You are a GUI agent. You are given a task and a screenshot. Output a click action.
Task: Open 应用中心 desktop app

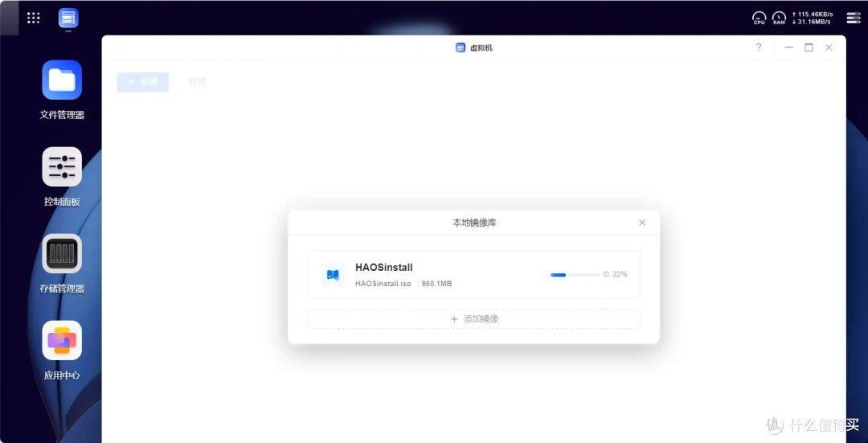pyautogui.click(x=62, y=341)
